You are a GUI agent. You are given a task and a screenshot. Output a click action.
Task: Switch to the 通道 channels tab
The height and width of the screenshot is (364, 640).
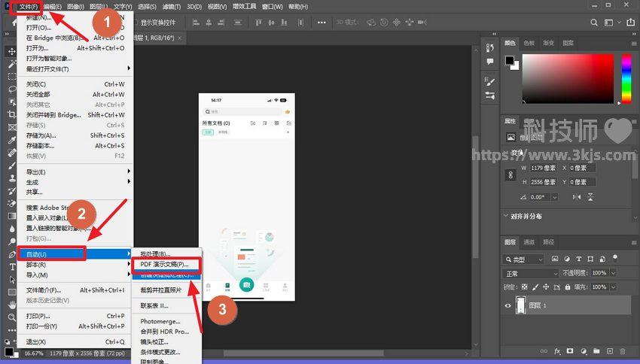click(x=529, y=241)
